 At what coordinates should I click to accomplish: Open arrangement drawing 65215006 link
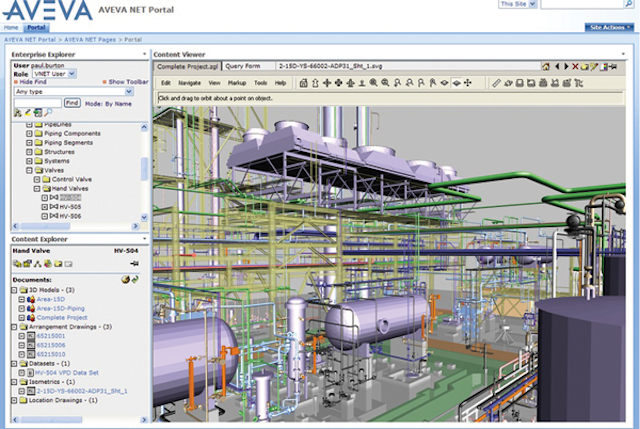(51, 345)
